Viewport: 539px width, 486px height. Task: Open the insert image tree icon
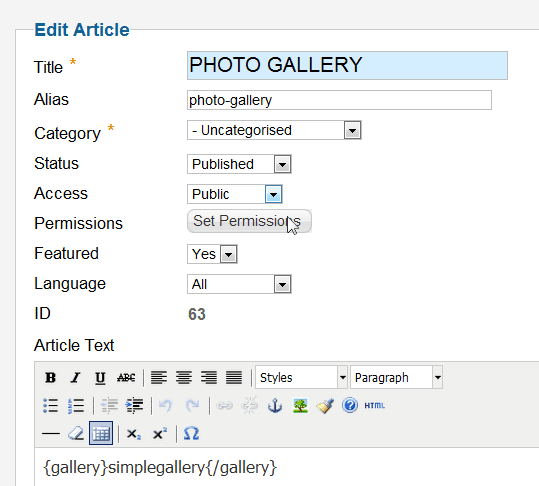pyautogui.click(x=300, y=406)
